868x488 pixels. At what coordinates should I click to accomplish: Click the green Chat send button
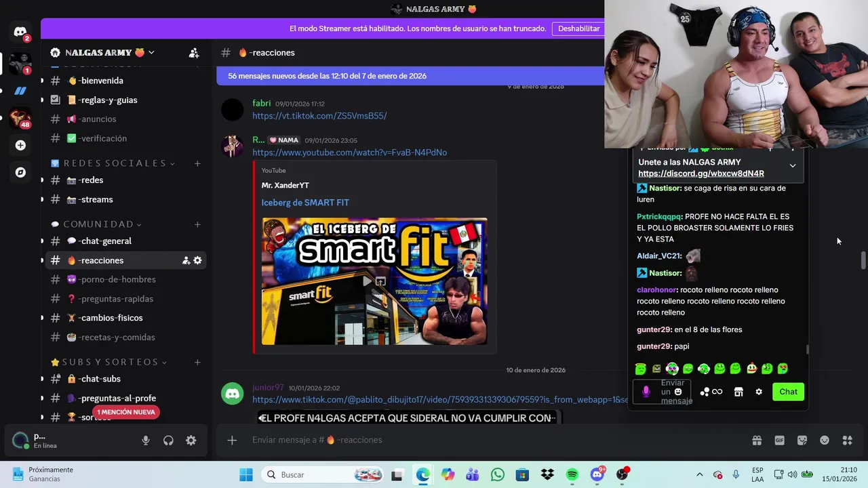[x=788, y=392]
